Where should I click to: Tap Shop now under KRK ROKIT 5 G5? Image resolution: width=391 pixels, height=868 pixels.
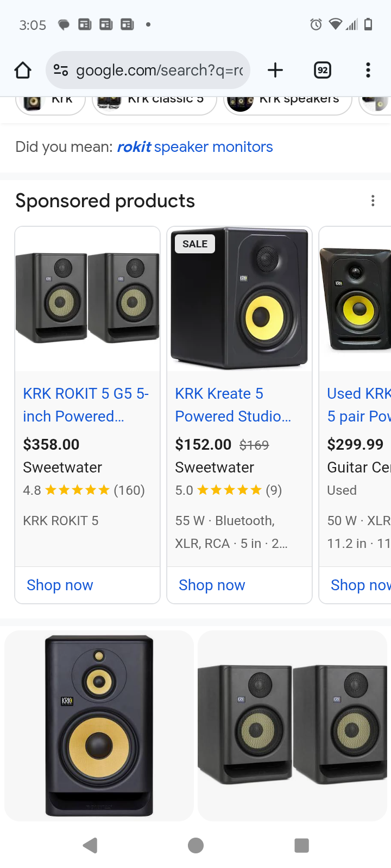60,585
